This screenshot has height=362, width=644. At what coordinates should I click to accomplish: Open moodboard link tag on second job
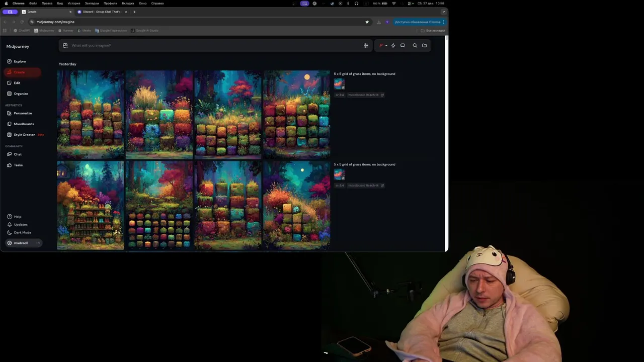366,186
